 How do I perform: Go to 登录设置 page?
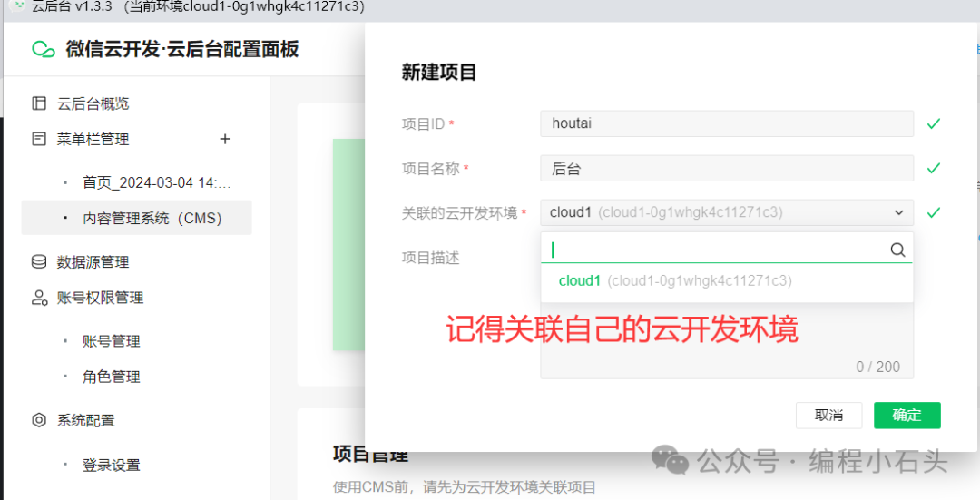click(x=112, y=465)
